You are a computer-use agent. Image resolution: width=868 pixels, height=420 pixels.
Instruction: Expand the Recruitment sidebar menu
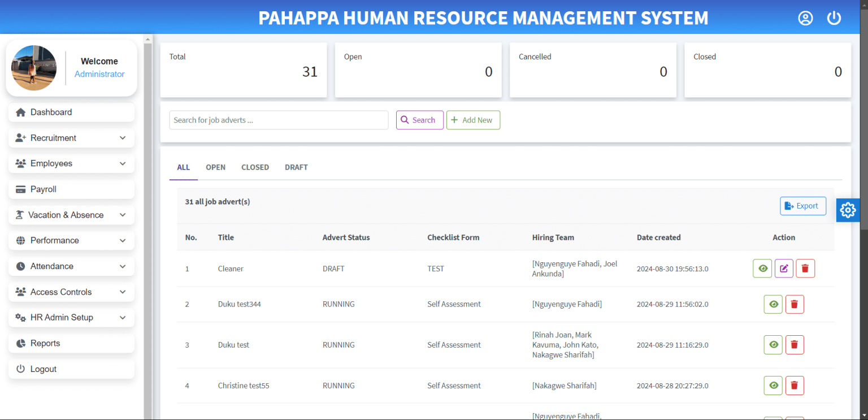click(x=54, y=137)
